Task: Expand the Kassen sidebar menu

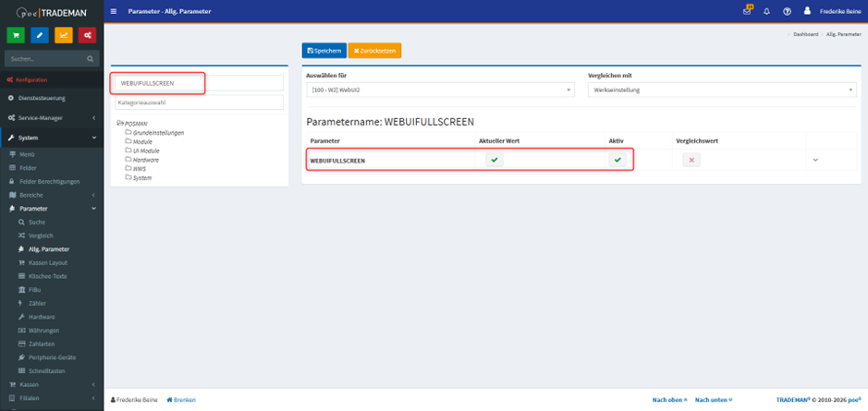Action: (52, 384)
